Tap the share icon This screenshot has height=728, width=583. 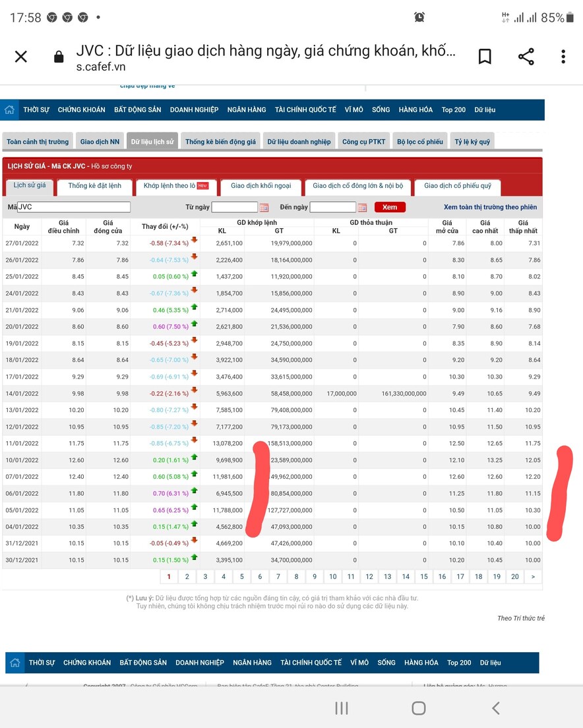point(526,57)
